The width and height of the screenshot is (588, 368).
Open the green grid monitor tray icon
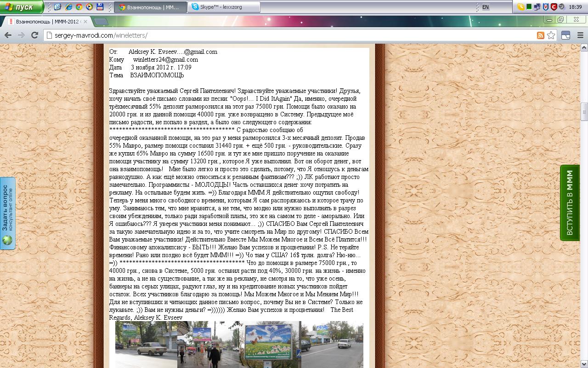(x=529, y=7)
